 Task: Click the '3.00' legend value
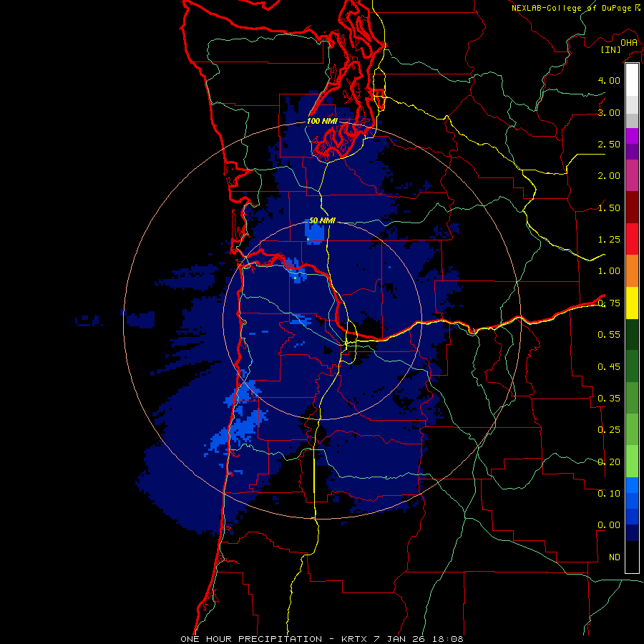pos(609,112)
